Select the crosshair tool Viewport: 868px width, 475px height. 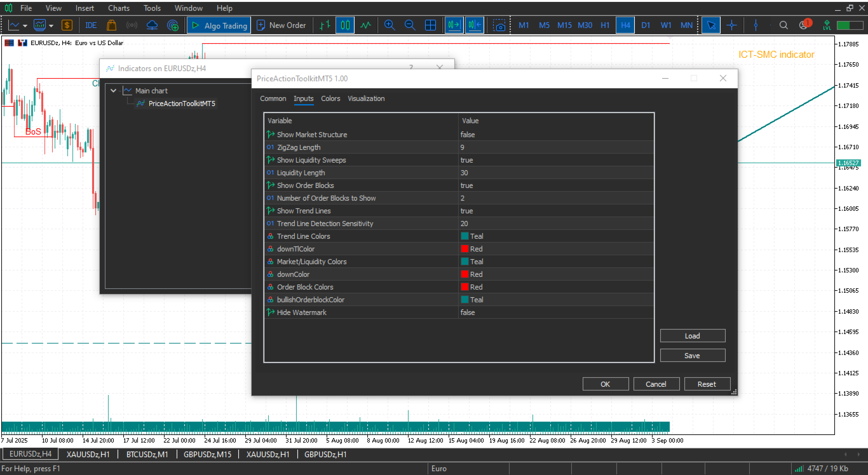pos(731,25)
